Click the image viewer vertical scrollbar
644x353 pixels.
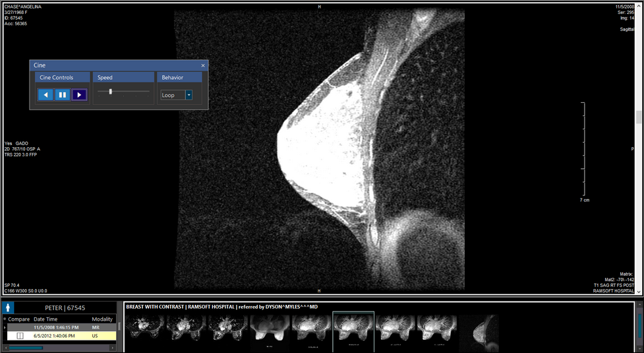point(638,117)
